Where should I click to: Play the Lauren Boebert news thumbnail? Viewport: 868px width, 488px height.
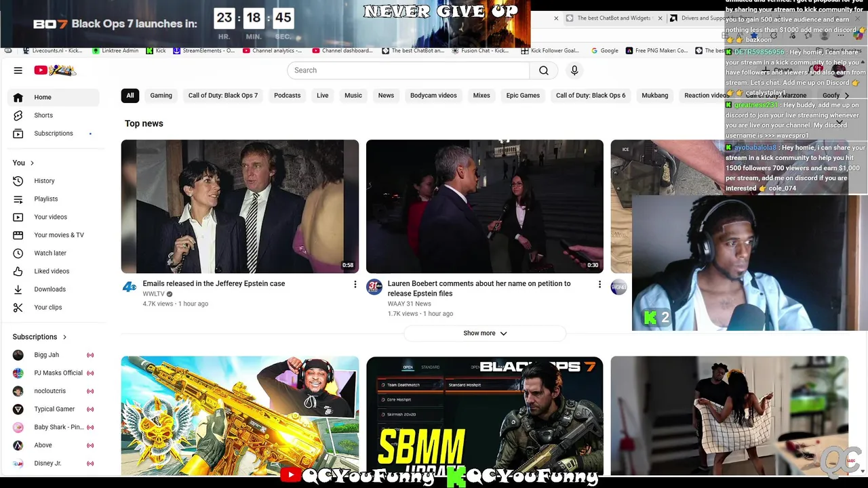pos(485,207)
